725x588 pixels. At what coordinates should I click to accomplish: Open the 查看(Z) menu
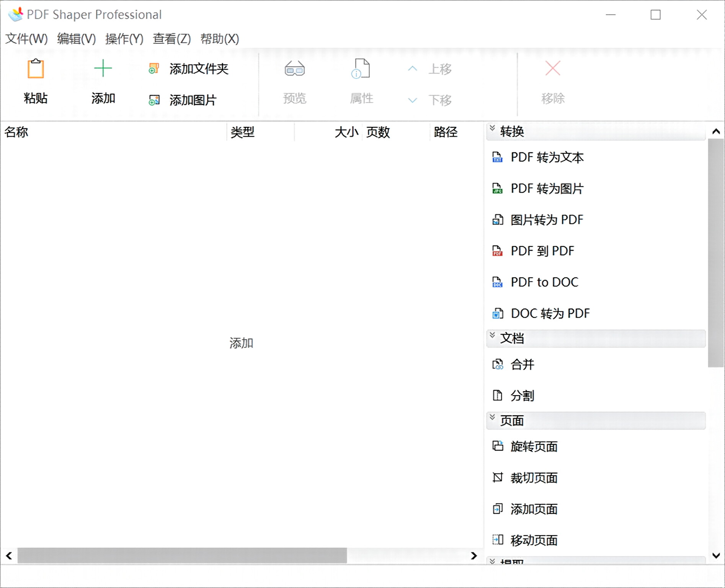(x=171, y=39)
